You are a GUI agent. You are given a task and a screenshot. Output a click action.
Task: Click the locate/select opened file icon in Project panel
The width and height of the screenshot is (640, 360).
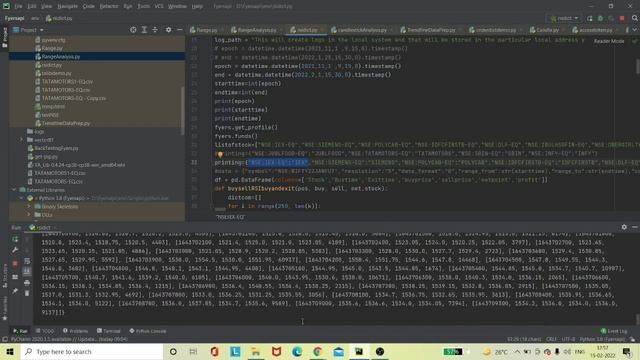(133, 30)
